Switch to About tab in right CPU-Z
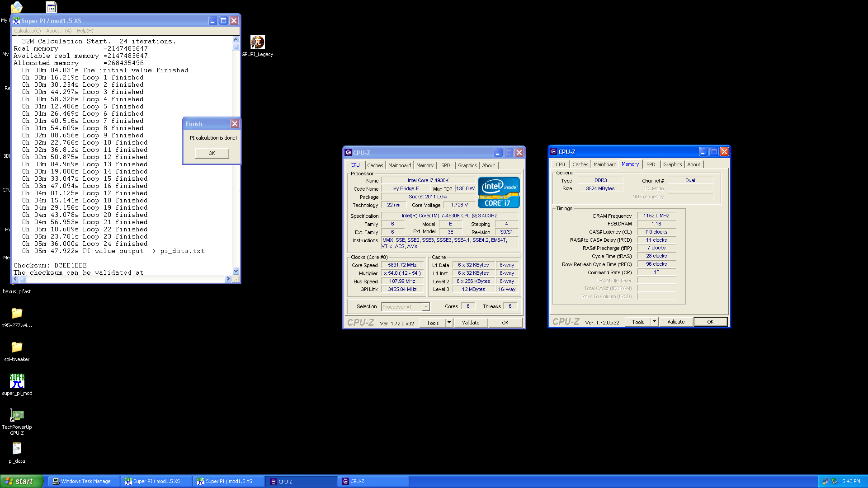Viewport: 868px width, 488px height. click(694, 164)
